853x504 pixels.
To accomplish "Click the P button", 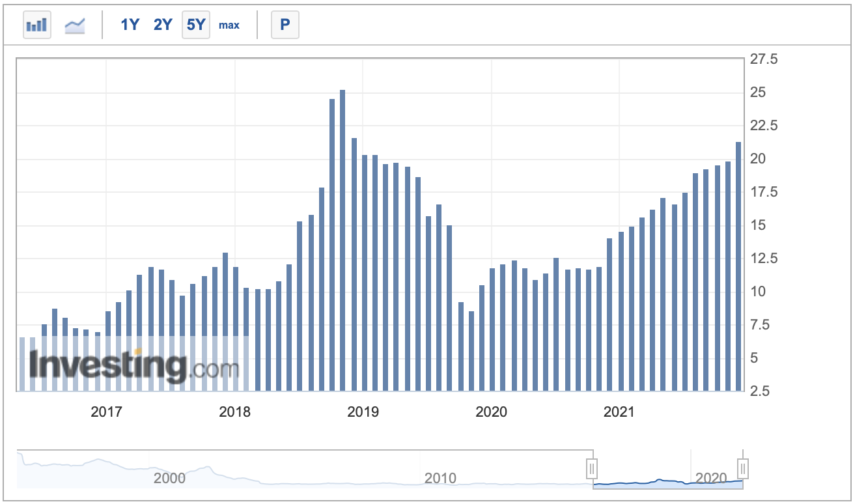I will (x=285, y=25).
